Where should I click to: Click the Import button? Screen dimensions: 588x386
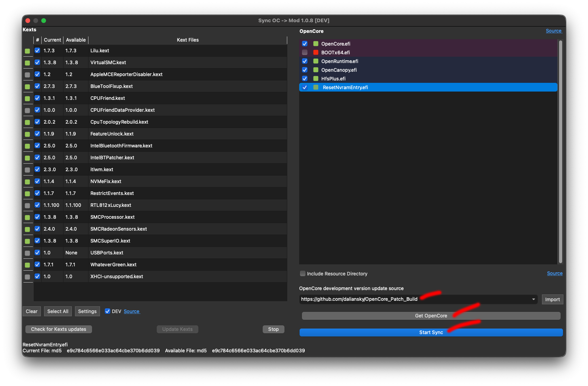coord(553,300)
